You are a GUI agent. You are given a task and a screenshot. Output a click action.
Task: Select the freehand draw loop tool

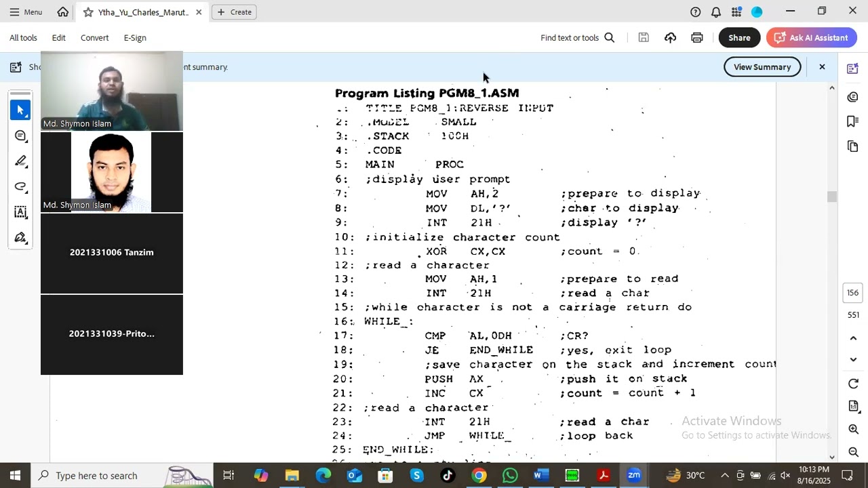click(x=20, y=186)
